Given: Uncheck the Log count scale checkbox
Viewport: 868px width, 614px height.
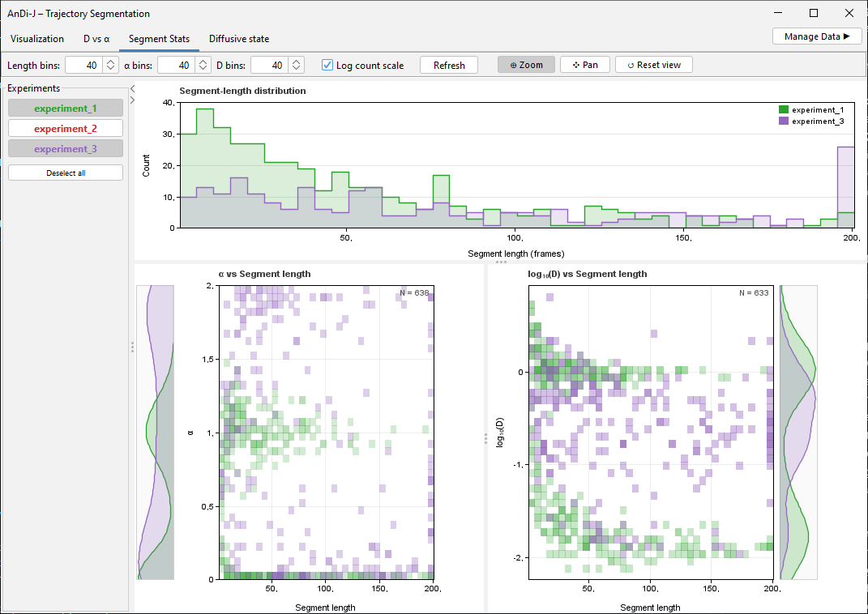Looking at the screenshot, I should point(327,66).
